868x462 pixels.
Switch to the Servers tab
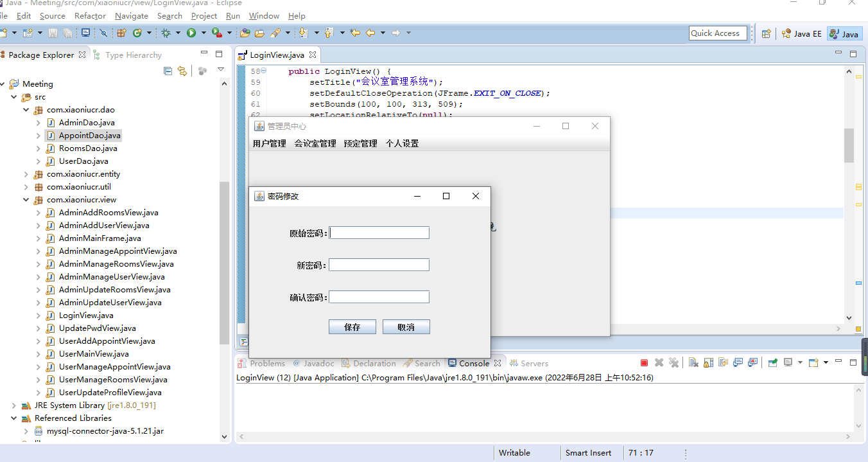click(x=529, y=363)
